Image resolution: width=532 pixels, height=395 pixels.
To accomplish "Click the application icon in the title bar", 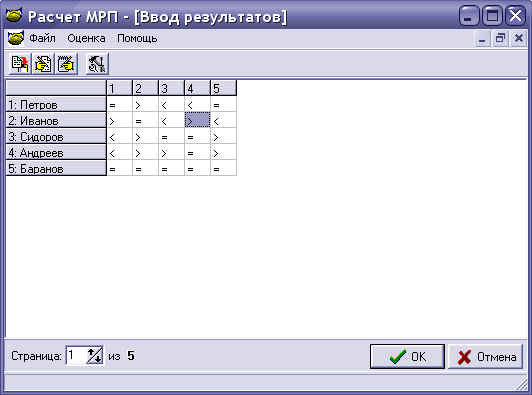I will tap(14, 15).
